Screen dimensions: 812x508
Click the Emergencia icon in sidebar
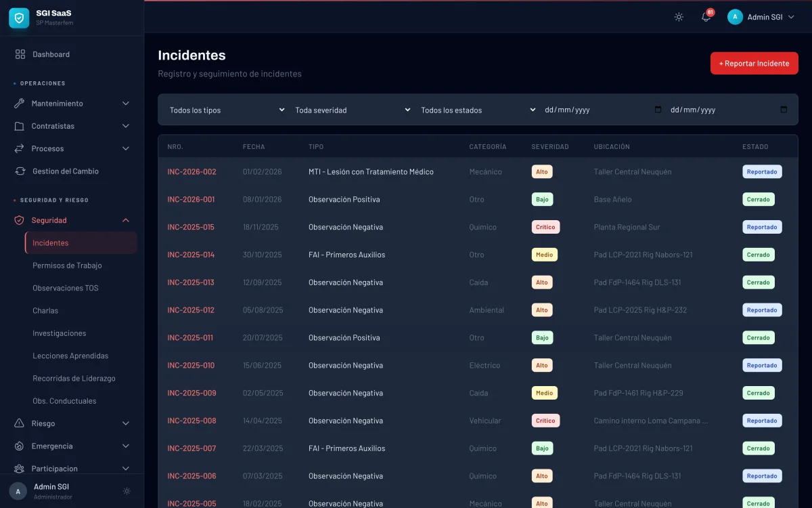(x=19, y=446)
